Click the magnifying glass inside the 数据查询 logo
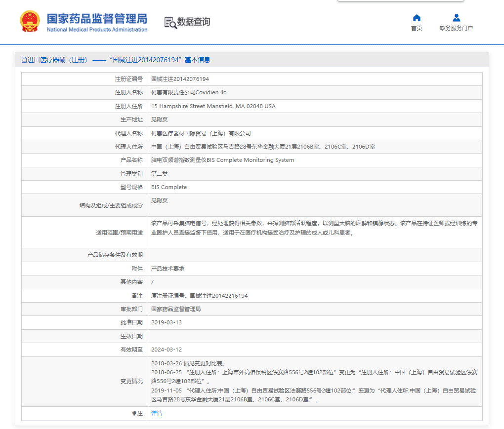The width and height of the screenshot is (504, 429). [x=173, y=25]
